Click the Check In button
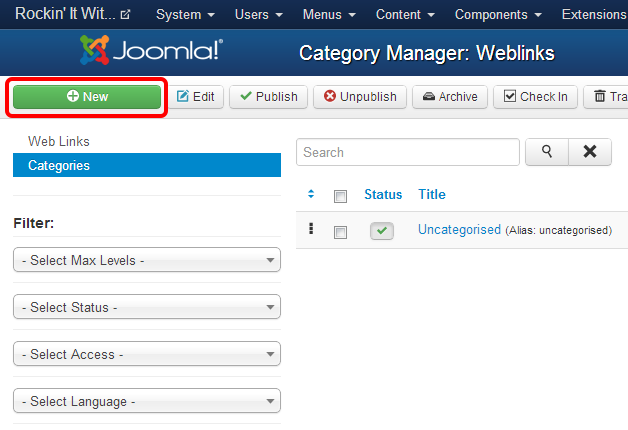This screenshot has width=628, height=430. pyautogui.click(x=535, y=97)
